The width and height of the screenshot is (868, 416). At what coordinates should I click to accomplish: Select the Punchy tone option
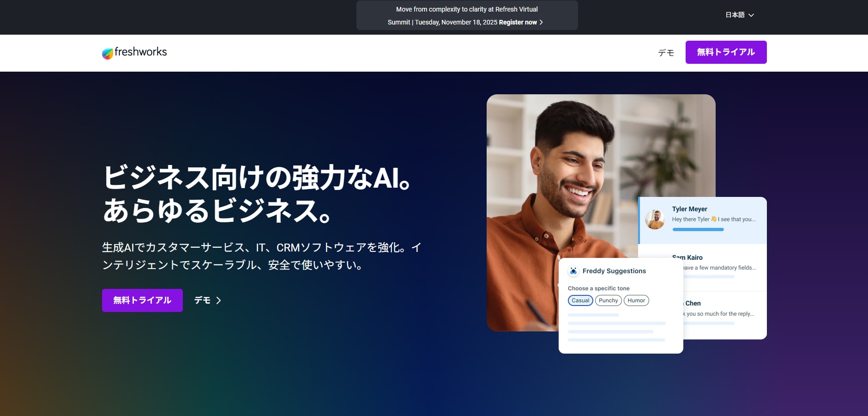pos(608,300)
